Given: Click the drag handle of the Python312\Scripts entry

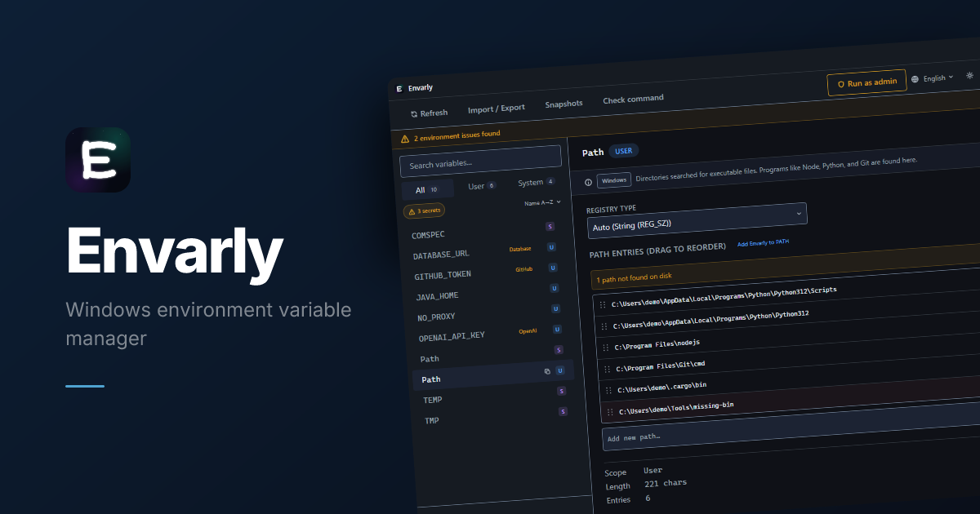Looking at the screenshot, I should click(x=603, y=304).
